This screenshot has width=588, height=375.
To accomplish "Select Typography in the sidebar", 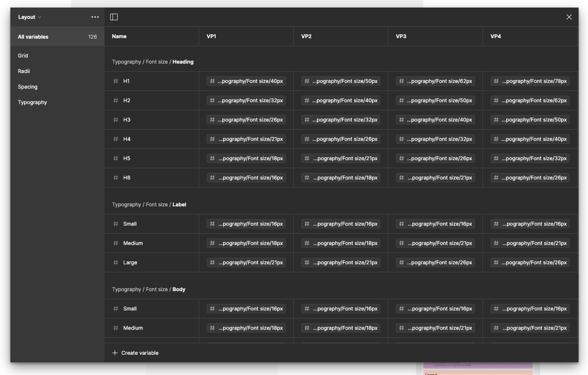I will click(x=32, y=102).
